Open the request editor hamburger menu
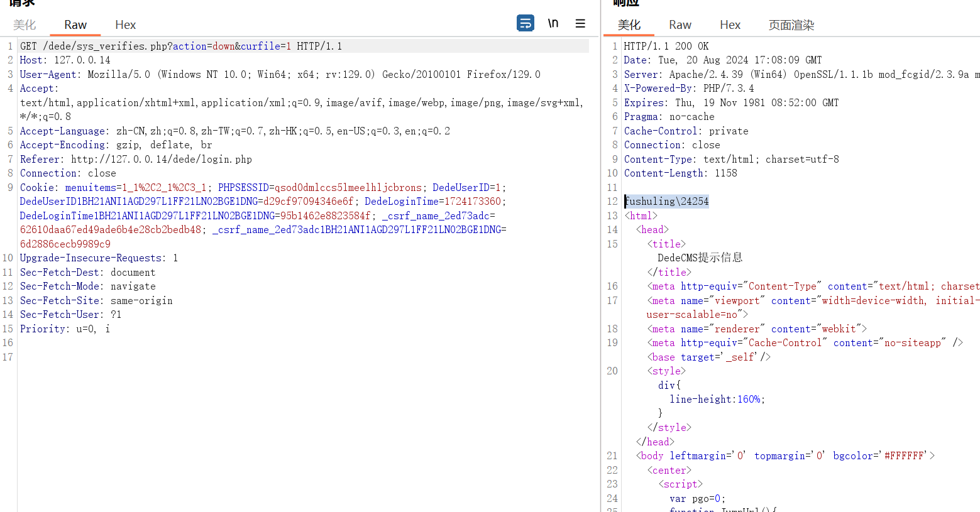Screen dimensions: 980x512 (580, 23)
